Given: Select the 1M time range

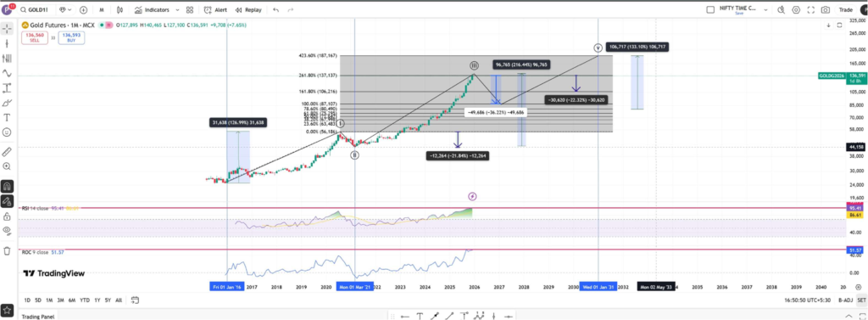Looking at the screenshot, I should [48, 300].
